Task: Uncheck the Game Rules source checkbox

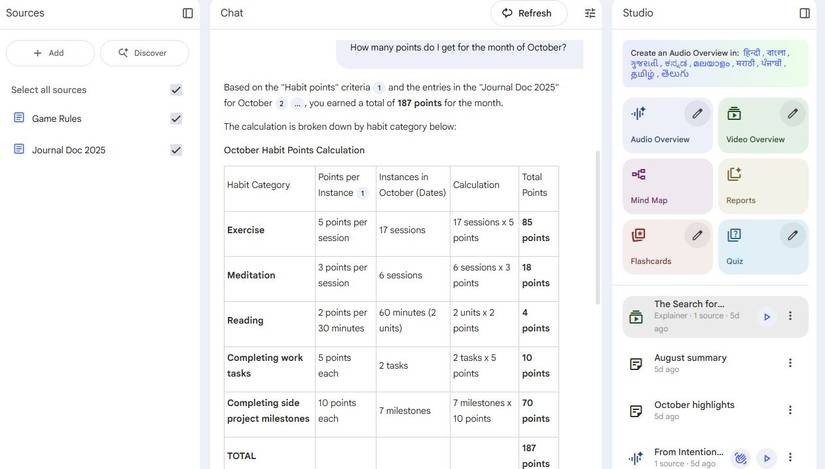Action: [176, 118]
